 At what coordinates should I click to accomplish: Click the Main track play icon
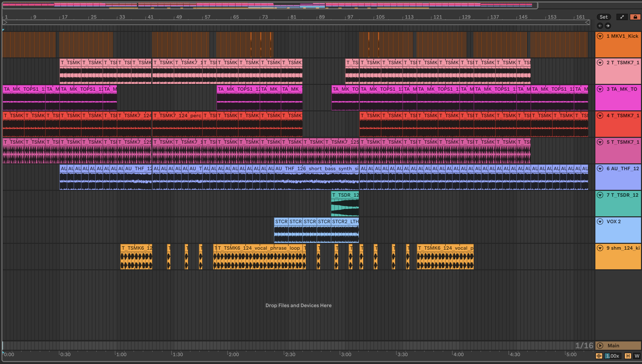pos(600,346)
